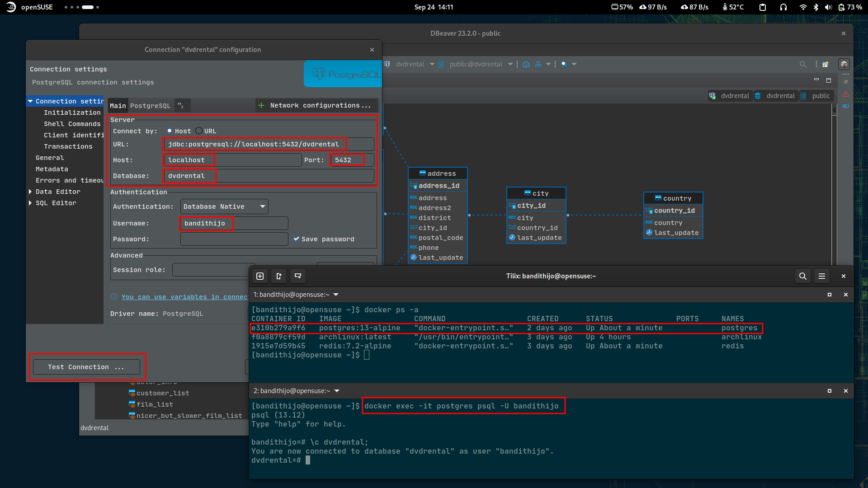Open the Tilix search magnifier

point(803,276)
